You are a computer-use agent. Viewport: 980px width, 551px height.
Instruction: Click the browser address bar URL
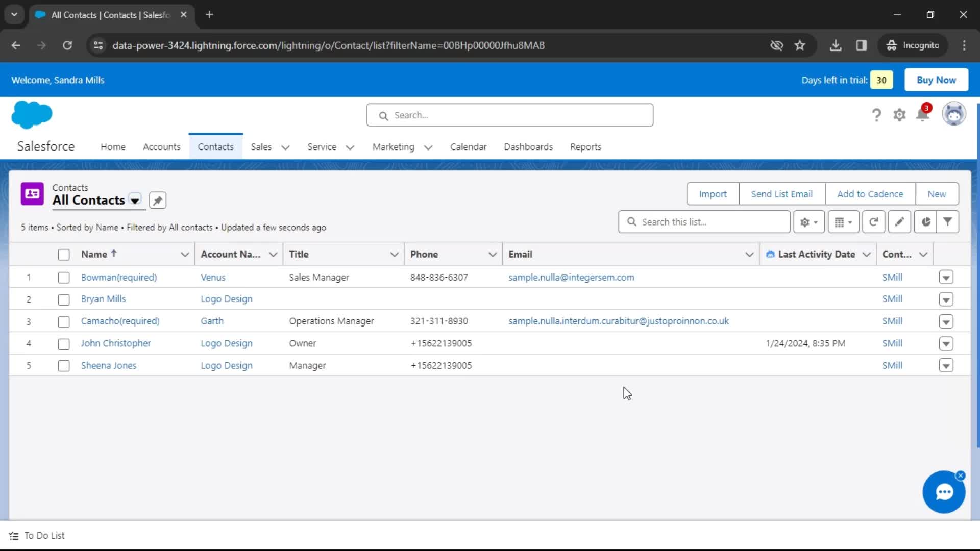tap(328, 45)
